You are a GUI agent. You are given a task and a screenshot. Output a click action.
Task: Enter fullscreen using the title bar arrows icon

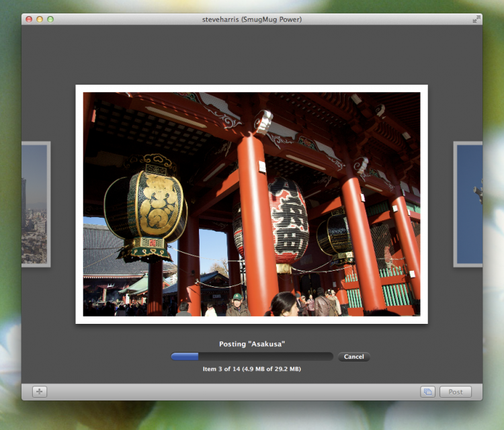[x=476, y=19]
